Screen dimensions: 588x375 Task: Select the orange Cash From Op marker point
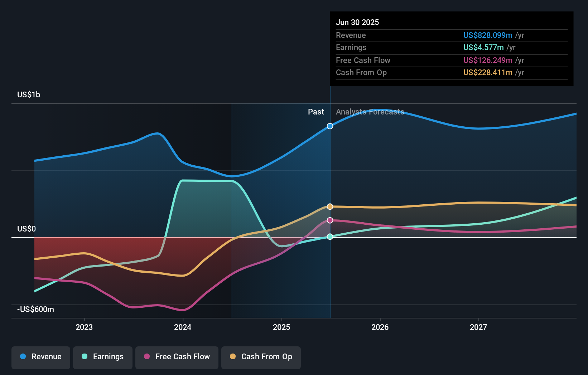click(330, 206)
